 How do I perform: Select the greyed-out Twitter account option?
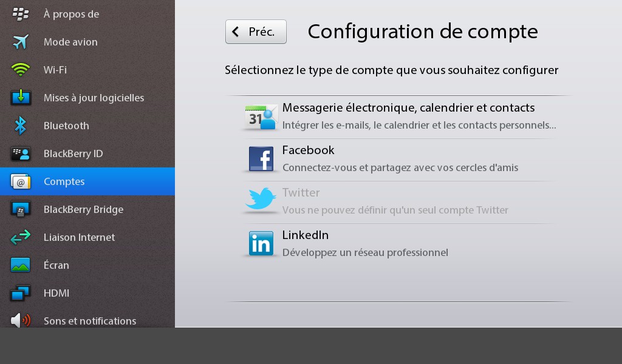398,202
